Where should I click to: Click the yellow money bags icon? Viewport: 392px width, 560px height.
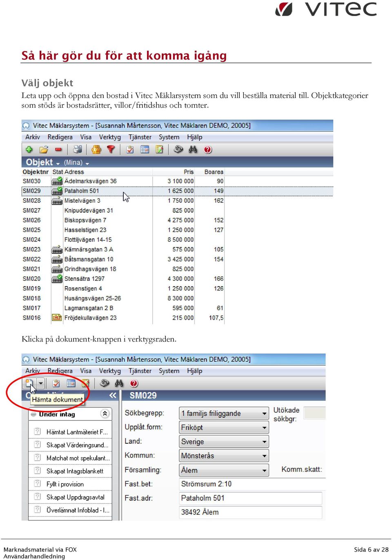[96, 149]
